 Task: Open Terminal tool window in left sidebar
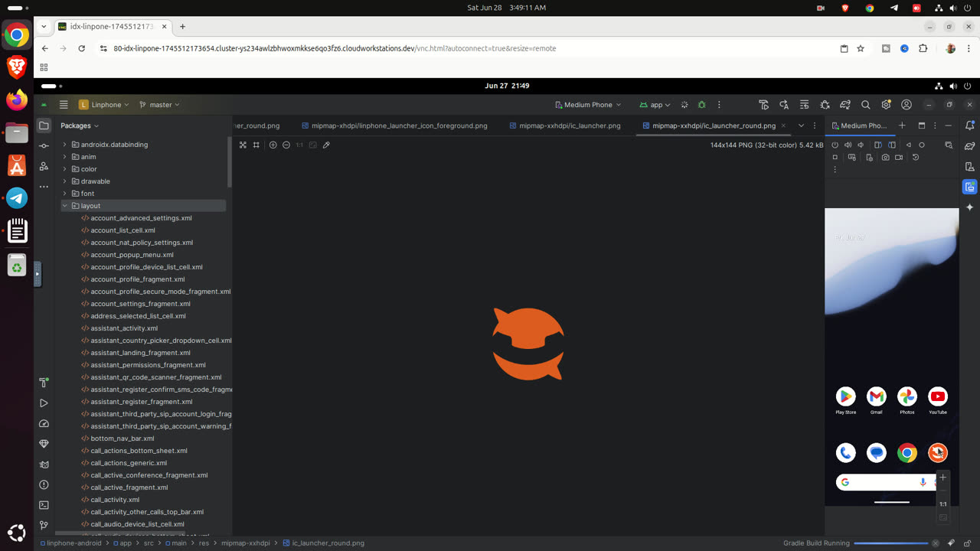[x=44, y=505]
